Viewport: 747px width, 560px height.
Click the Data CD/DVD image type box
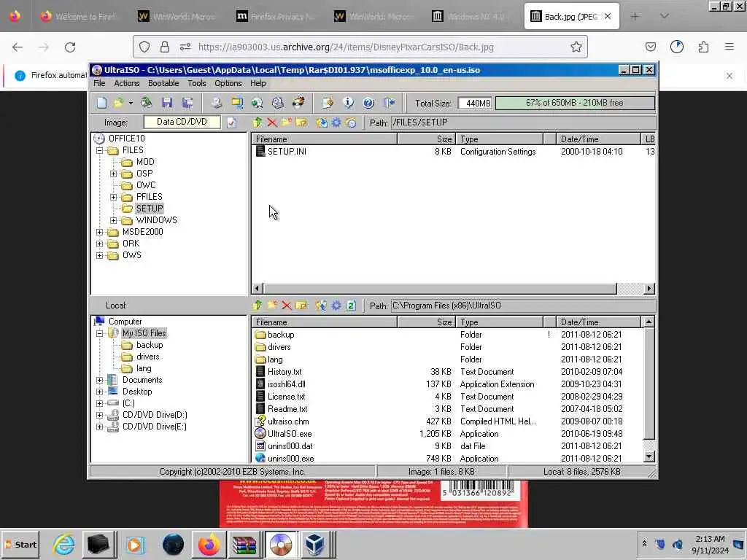point(182,122)
